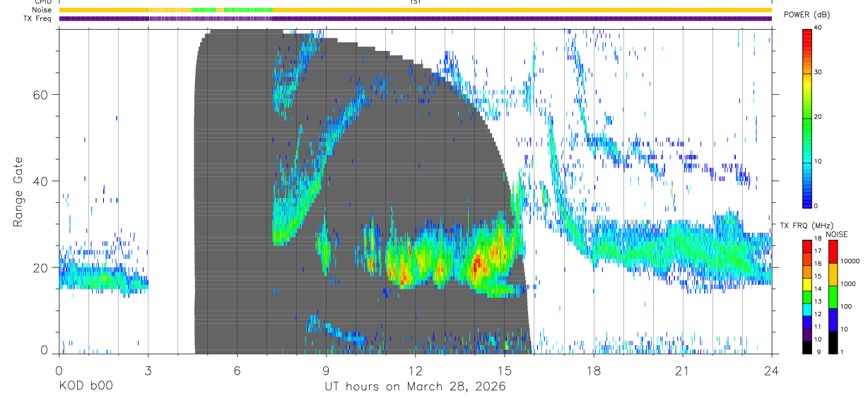This screenshot has height=401, width=868.
Task: Pick the cyan swatch in the TX FRQ legend
Action: (x=807, y=310)
